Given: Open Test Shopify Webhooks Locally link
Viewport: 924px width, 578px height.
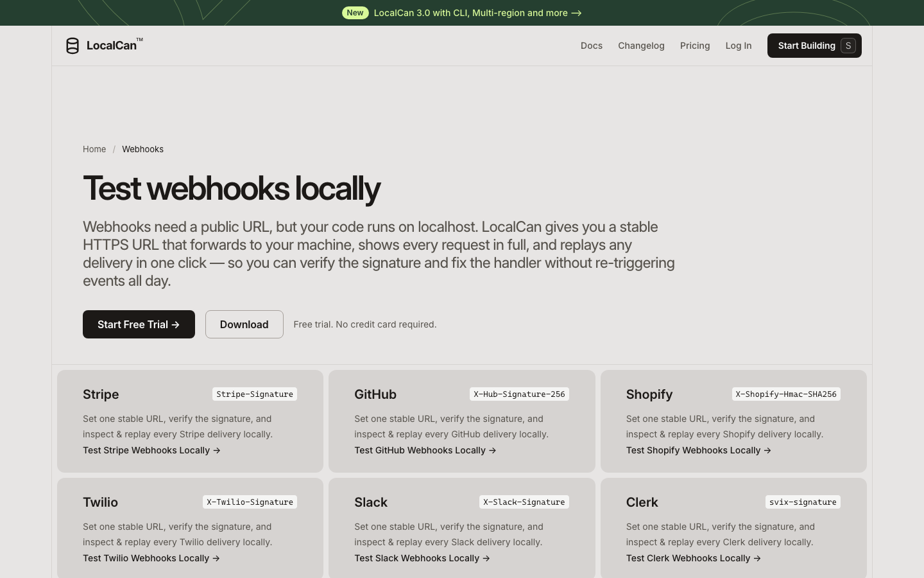Looking at the screenshot, I should [699, 450].
